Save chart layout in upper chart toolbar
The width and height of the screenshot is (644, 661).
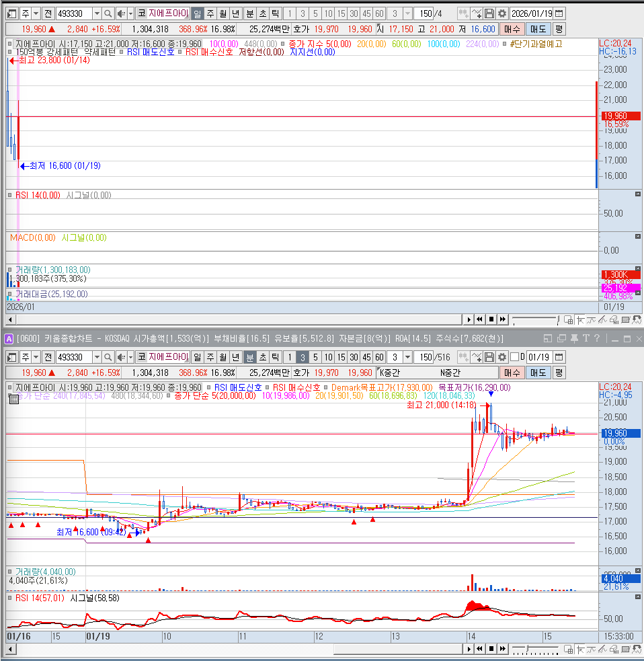489,13
